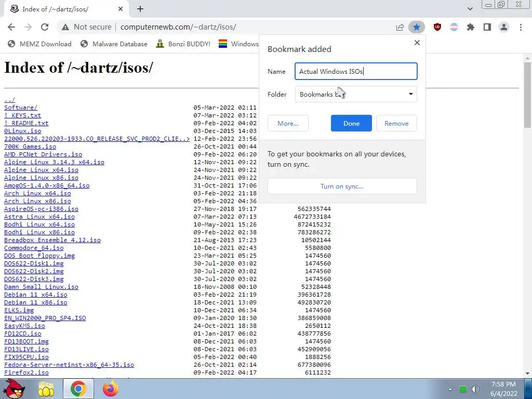Switch to the Index of /~dartz/isos/ tab
Viewport: 532px width, 399px height.
pyautogui.click(x=65, y=9)
